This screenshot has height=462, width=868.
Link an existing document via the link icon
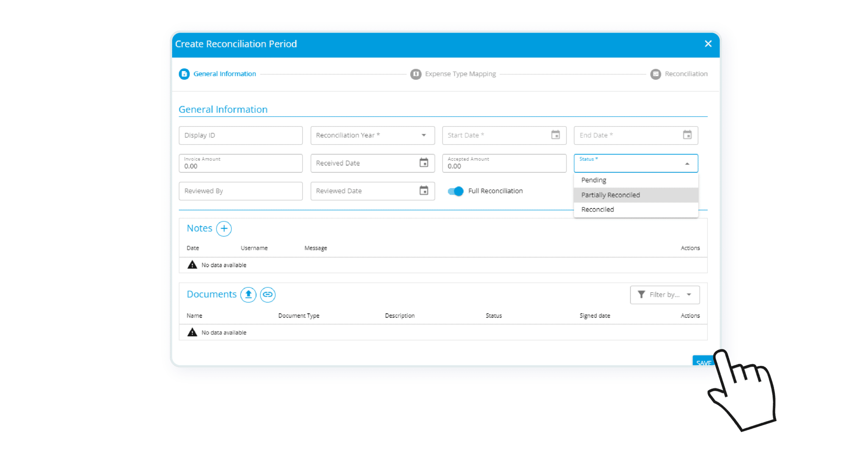[267, 295]
